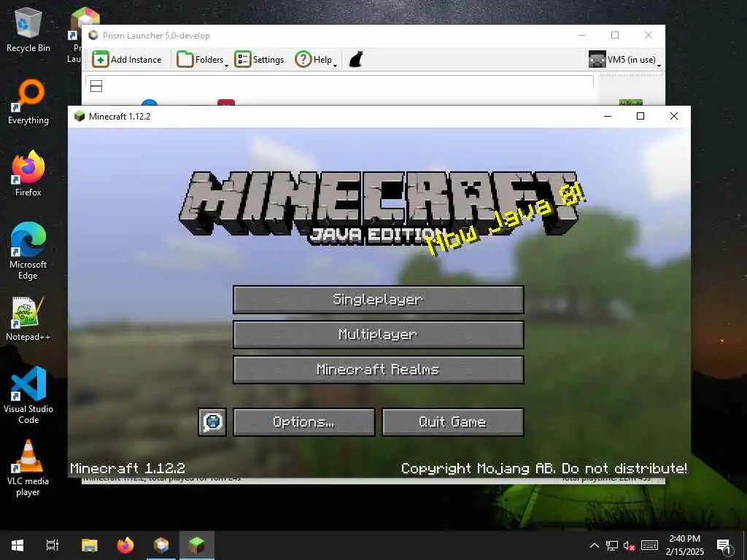The height and width of the screenshot is (560, 747).
Task: Open Minecraft language selection globe button
Action: 212,422
